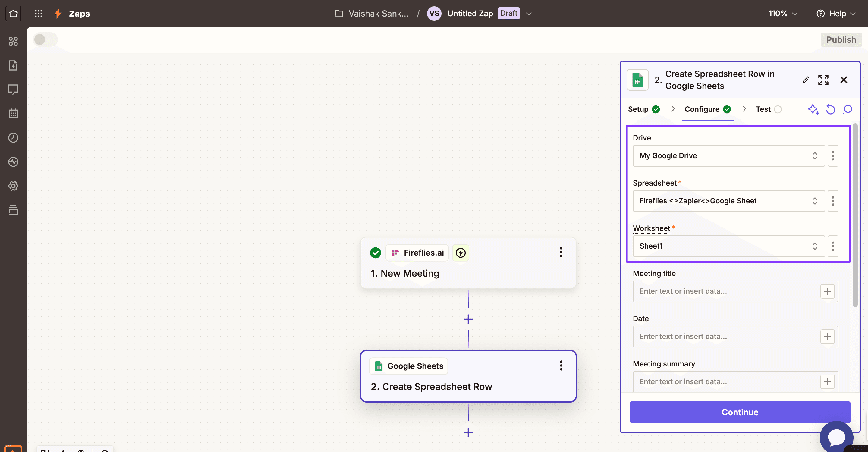Click the instant trigger bolt badge
Viewport: 868px width, 452px height.
(x=461, y=253)
